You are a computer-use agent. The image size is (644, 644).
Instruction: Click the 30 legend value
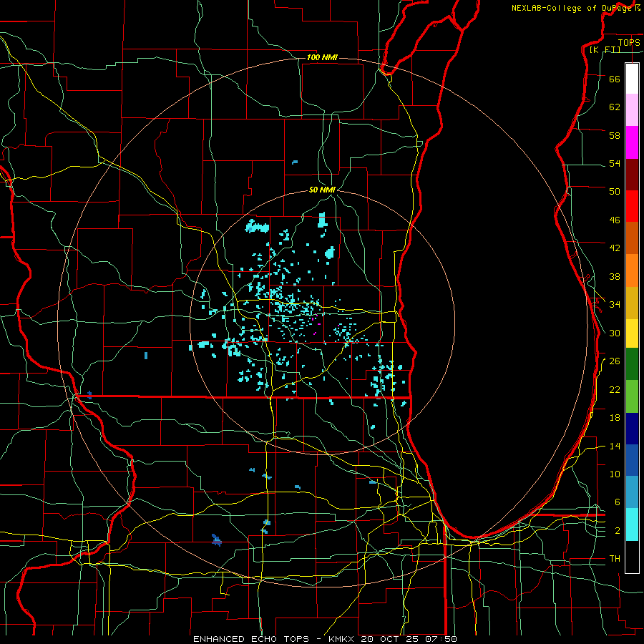click(615, 333)
